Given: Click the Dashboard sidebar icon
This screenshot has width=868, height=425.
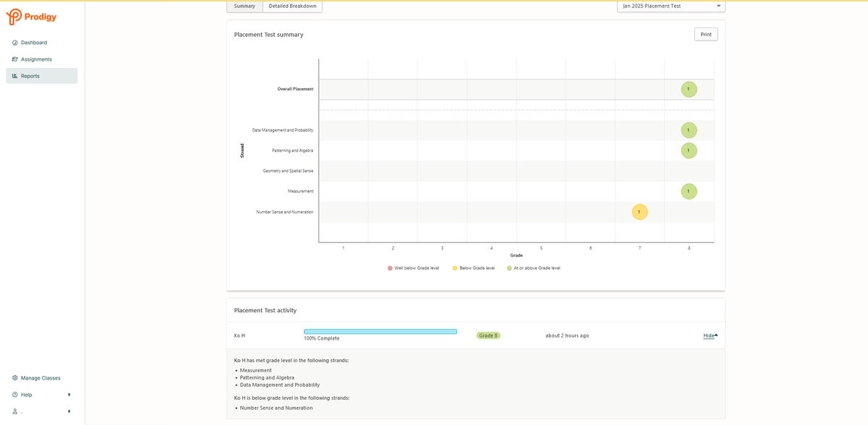Looking at the screenshot, I should (x=14, y=43).
